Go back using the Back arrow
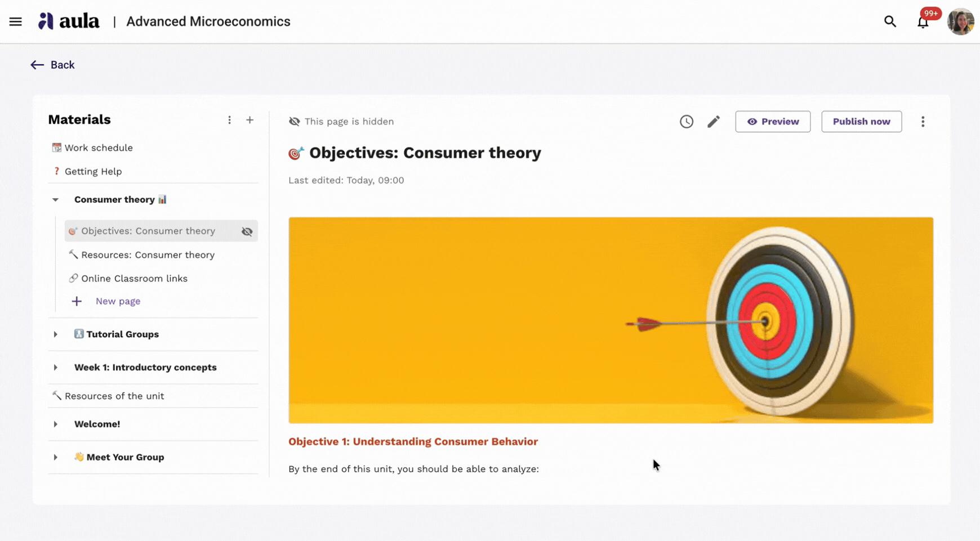The width and height of the screenshot is (980, 541). coord(52,65)
